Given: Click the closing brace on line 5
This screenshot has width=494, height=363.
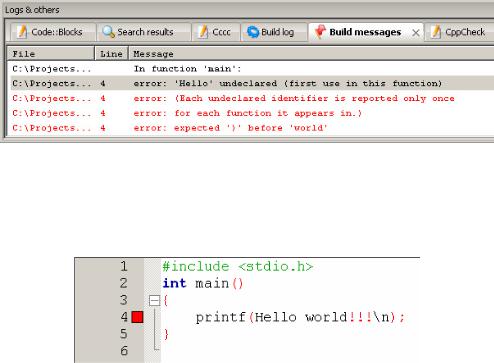Looking at the screenshot, I should coord(166,334).
